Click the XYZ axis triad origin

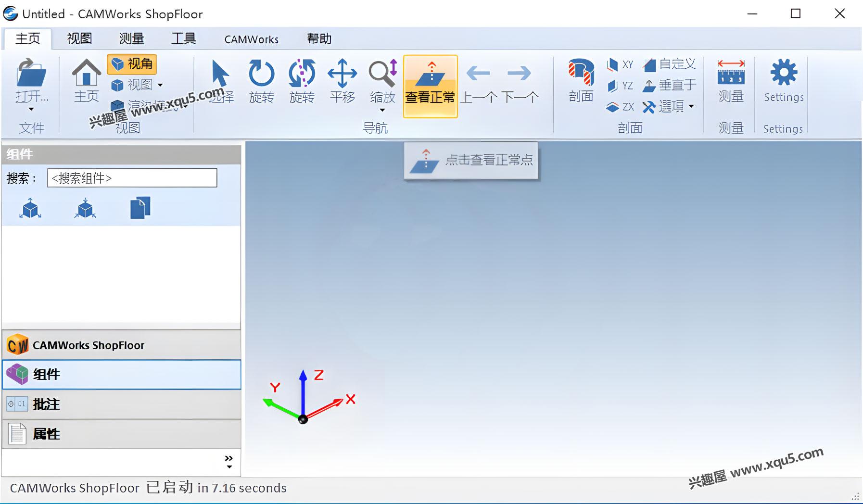[303, 419]
